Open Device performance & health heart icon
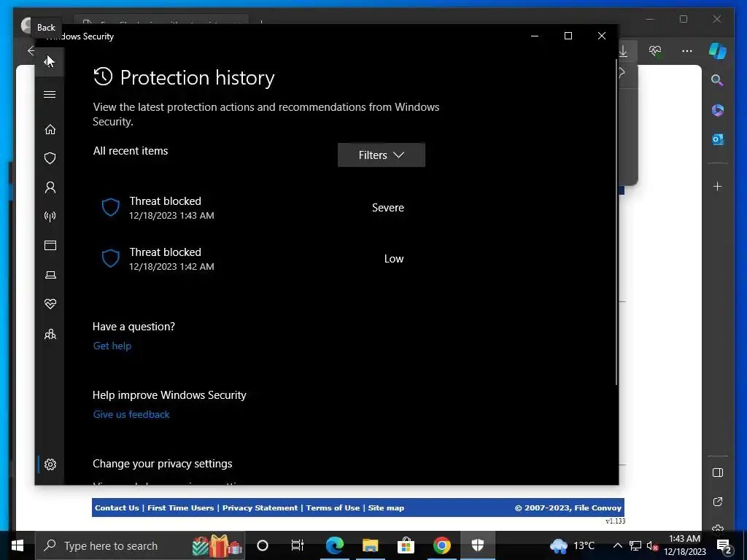This screenshot has width=747, height=560. click(50, 304)
